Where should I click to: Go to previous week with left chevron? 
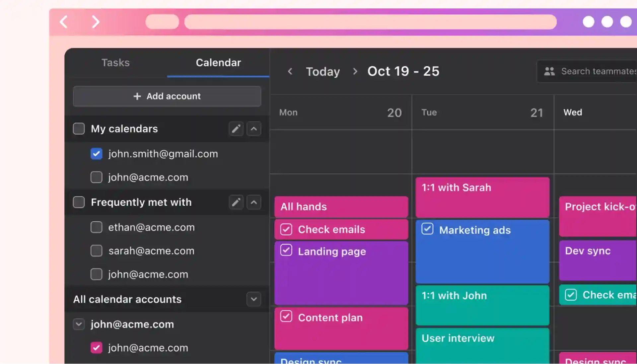pyautogui.click(x=290, y=71)
